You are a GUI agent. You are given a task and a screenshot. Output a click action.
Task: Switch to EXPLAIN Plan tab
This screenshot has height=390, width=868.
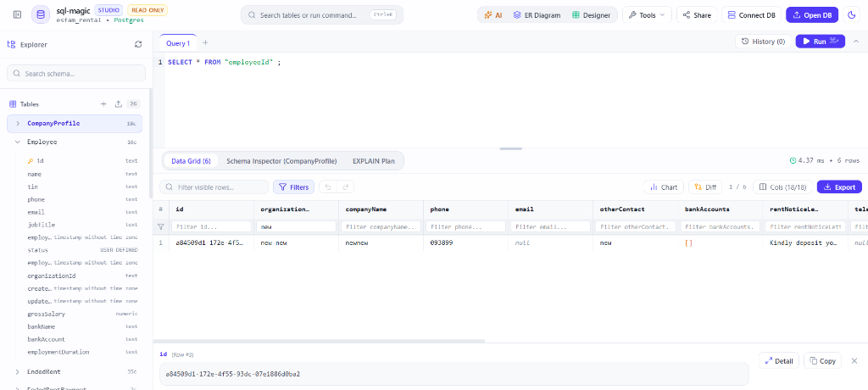(x=374, y=161)
